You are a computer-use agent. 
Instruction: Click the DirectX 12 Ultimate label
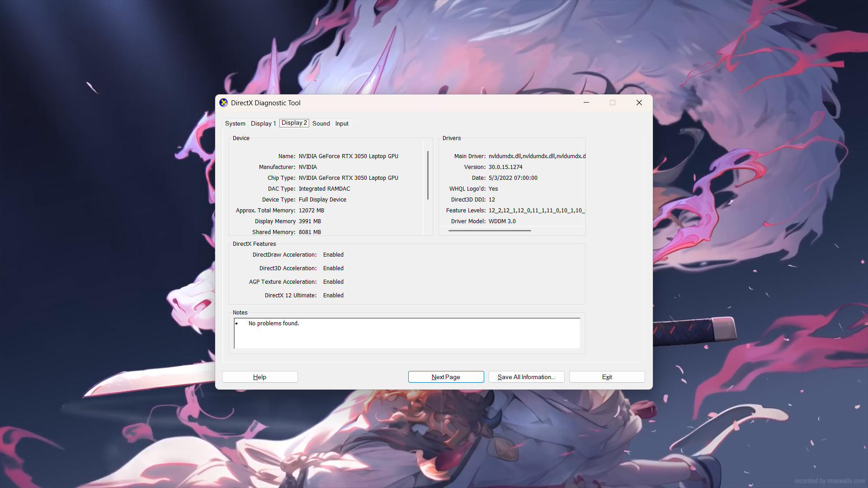pos(291,296)
